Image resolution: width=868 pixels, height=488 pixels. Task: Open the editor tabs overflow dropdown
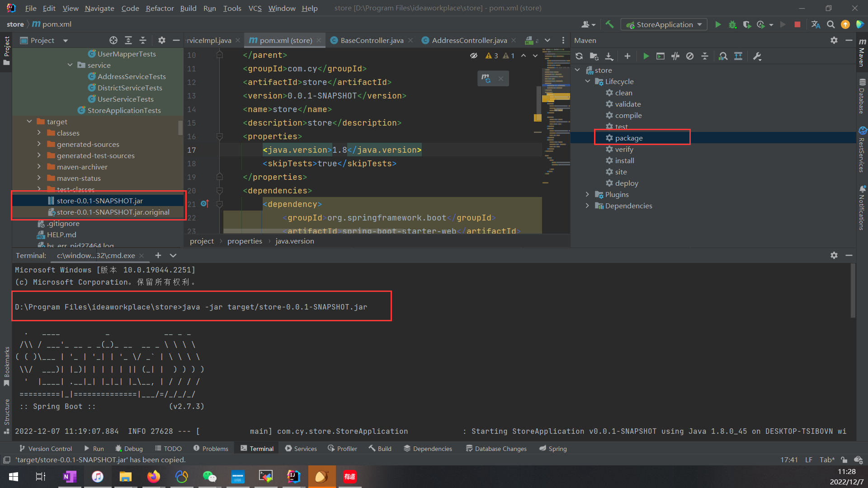[547, 40]
